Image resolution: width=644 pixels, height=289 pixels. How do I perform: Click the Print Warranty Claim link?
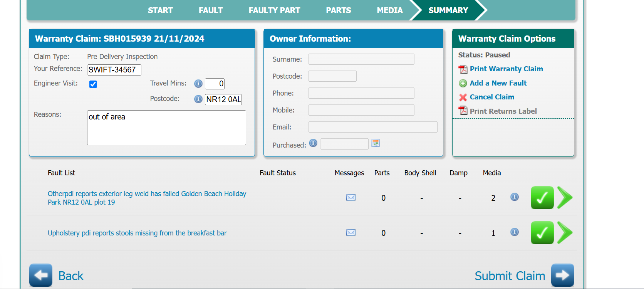[x=506, y=69]
